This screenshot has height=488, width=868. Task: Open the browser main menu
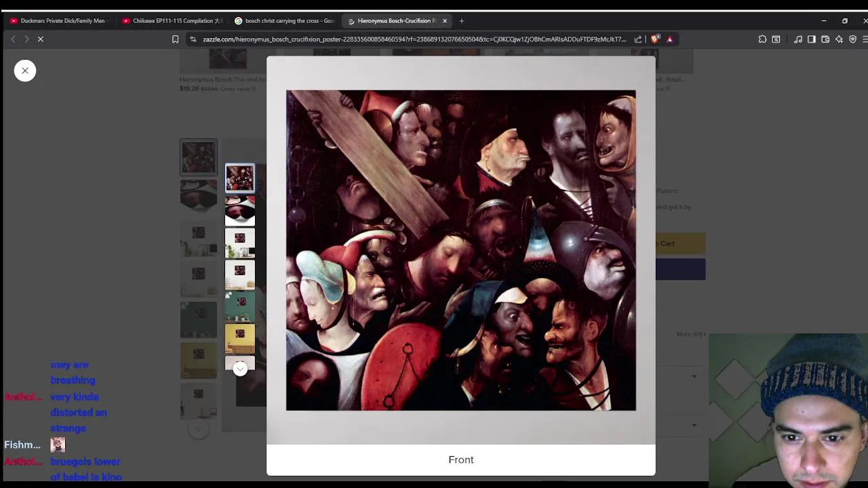[865, 39]
